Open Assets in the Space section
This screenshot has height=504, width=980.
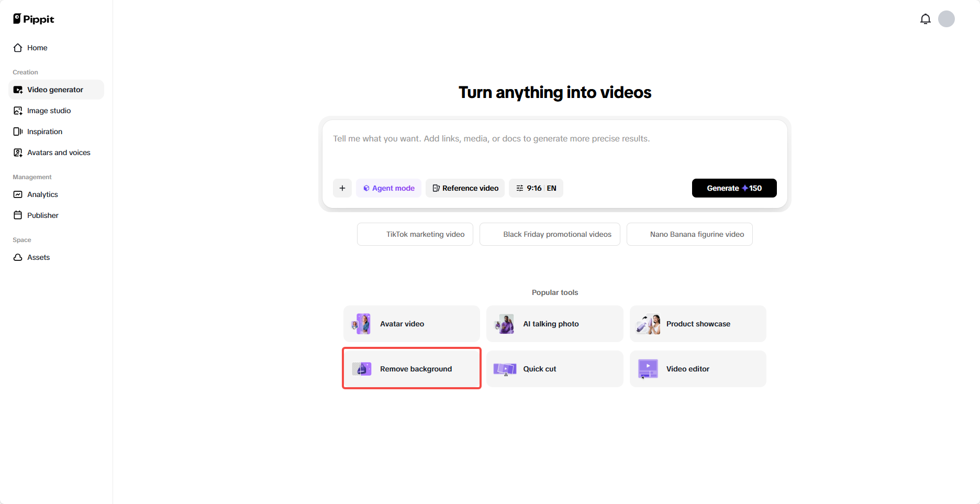pyautogui.click(x=38, y=257)
